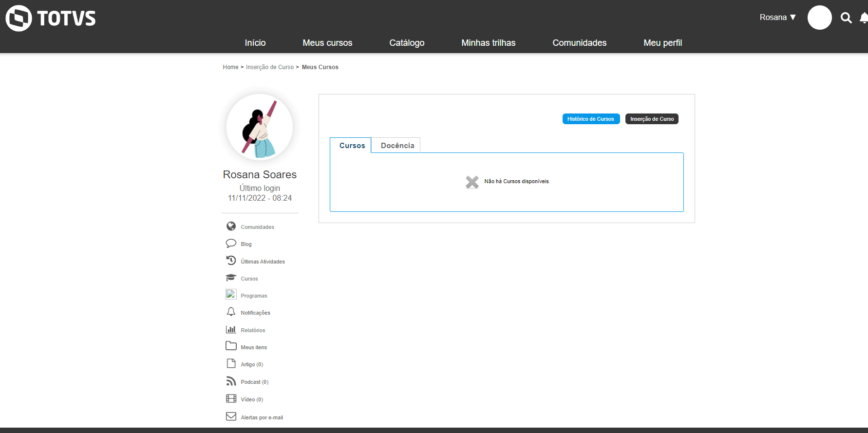The width and height of the screenshot is (868, 433).
Task: Click the round user avatar in header
Action: tap(820, 18)
